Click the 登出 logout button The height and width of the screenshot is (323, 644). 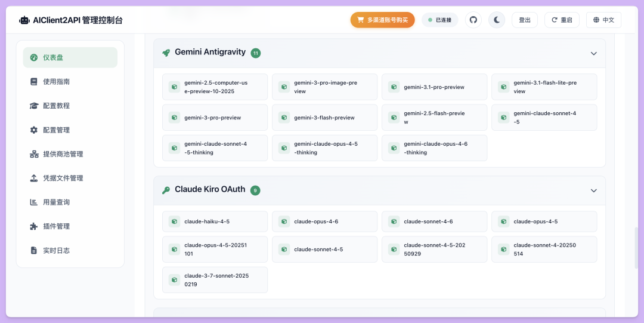524,20
